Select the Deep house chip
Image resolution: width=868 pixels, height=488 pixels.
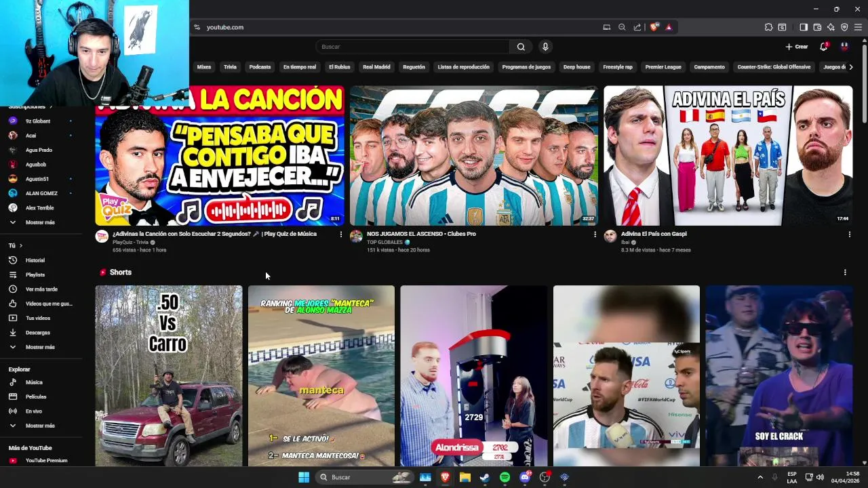(577, 67)
